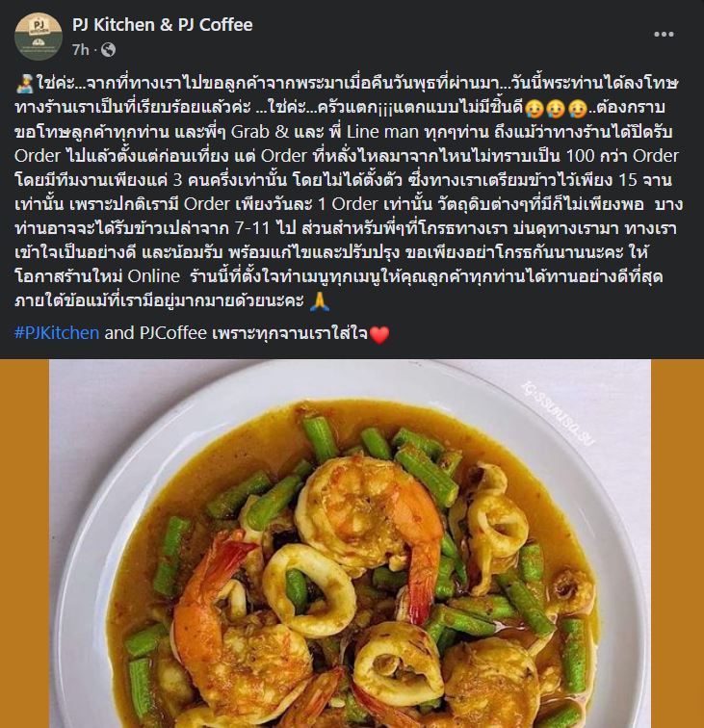Click the chef emoji at the post start
This screenshot has width=704, height=728.
point(24,84)
